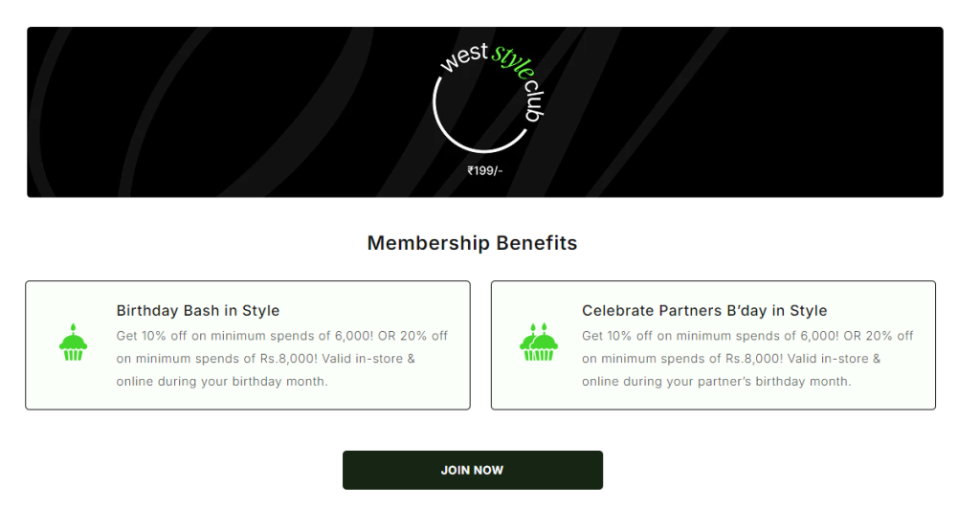The image size is (980, 510).
Task: Select the "Celebrate Partners B'day in Style" title
Action: [x=704, y=311]
